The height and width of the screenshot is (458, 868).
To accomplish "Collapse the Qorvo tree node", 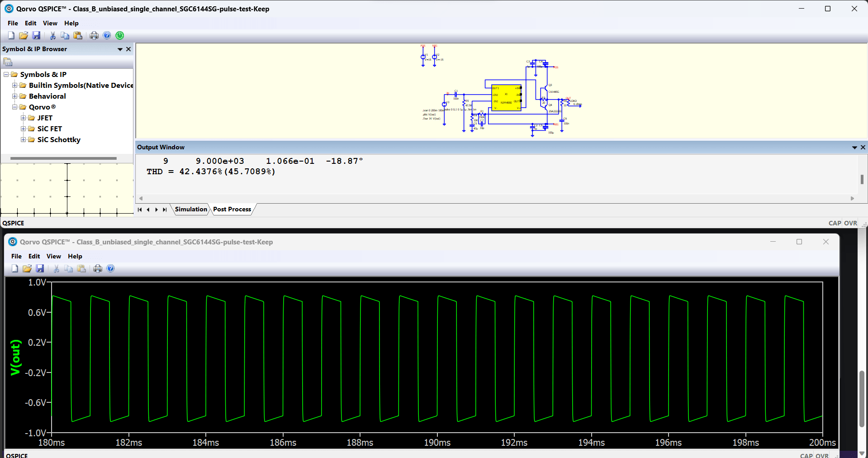I will pos(14,107).
